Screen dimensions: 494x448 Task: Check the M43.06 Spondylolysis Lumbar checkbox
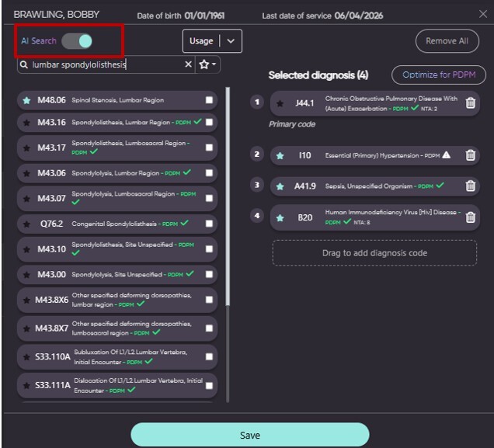tap(209, 173)
